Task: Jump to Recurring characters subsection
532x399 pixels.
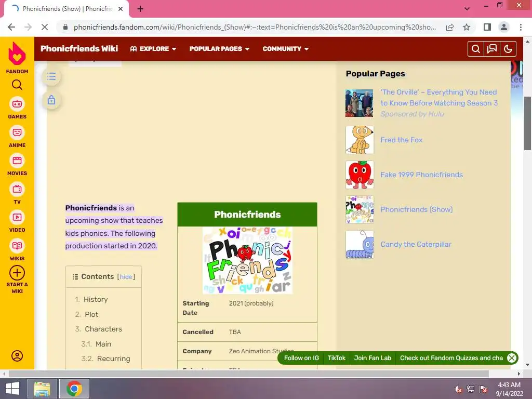Action: pyautogui.click(x=113, y=358)
